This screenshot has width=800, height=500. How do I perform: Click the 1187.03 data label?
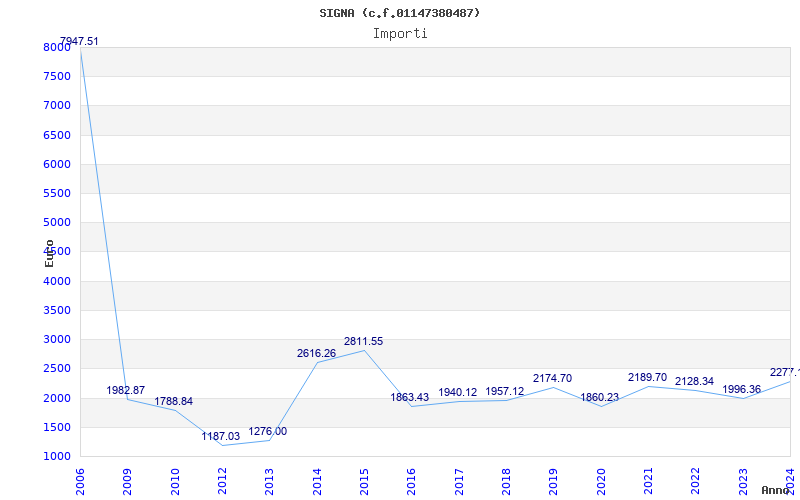[x=221, y=436]
